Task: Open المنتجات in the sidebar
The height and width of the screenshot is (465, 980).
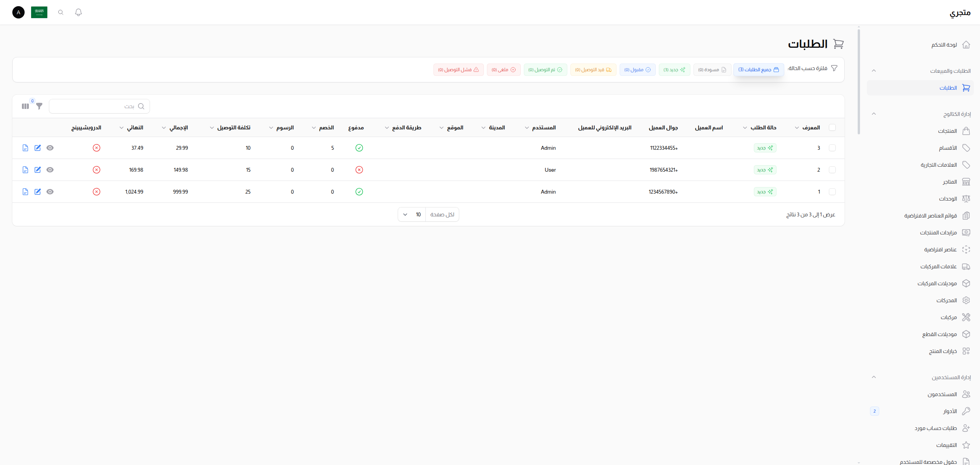Action: coord(948,131)
